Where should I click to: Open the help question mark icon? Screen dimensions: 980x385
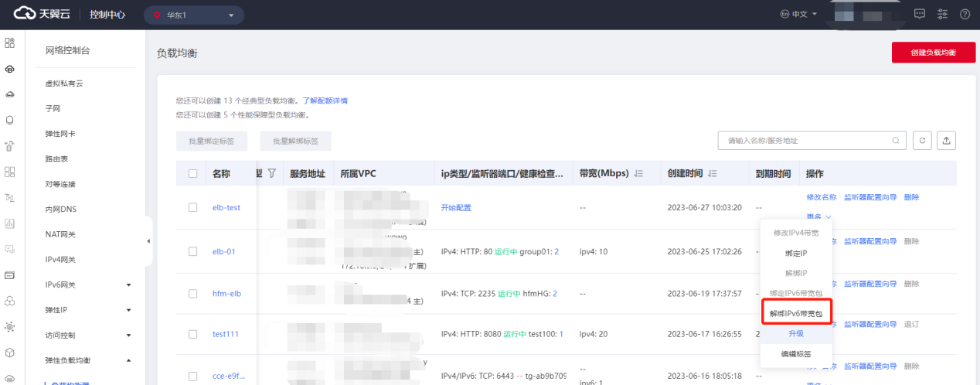965,14
